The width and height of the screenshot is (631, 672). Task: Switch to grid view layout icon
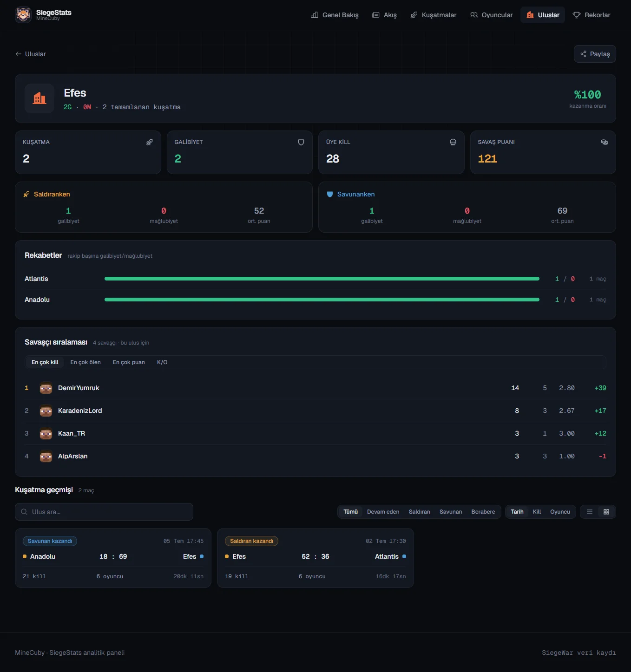point(606,512)
